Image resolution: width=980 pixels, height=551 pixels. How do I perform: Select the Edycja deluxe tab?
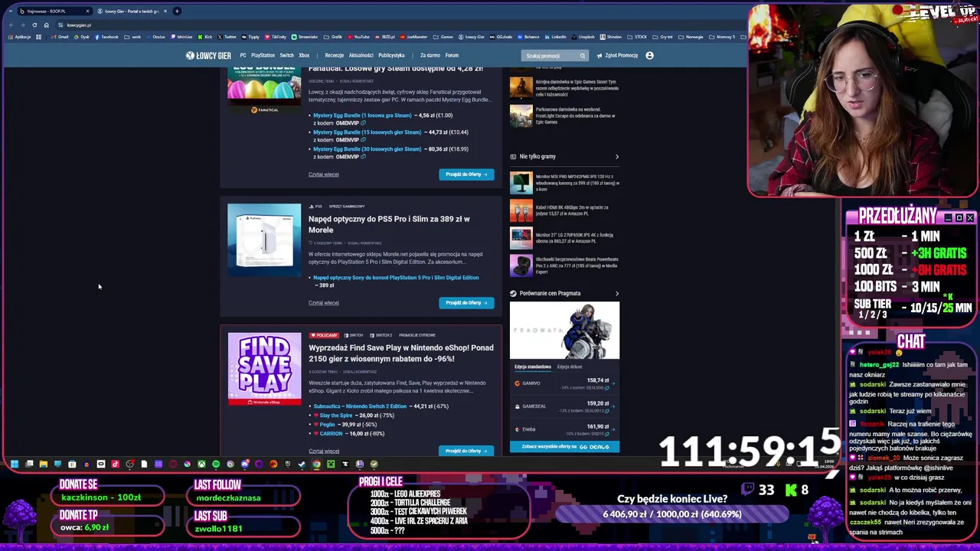570,367
